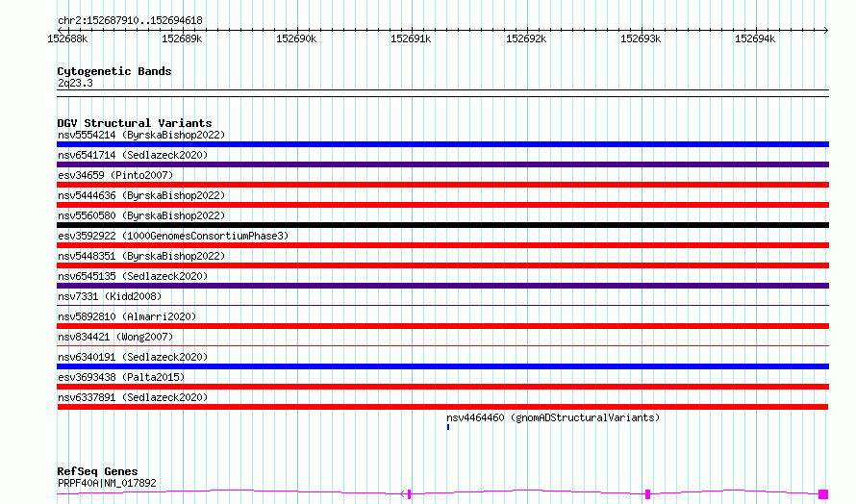Click the large PRPF40A exon at the gene's right end
856x504 pixels.
coord(823,494)
